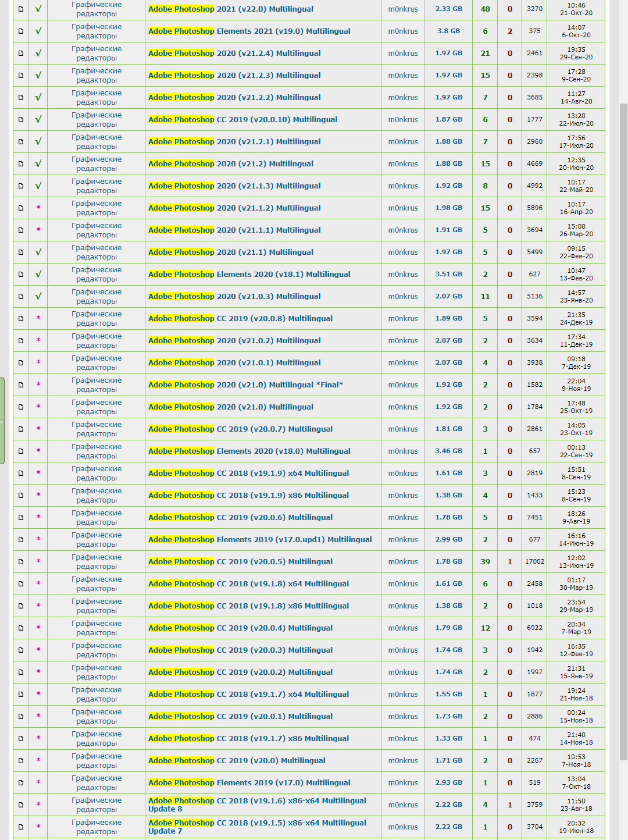This screenshot has width=628, height=840.
Task: Open Графические редакторы category in Photoshop CC 2018 (v19.1.7) x86 row
Action: [x=97, y=739]
